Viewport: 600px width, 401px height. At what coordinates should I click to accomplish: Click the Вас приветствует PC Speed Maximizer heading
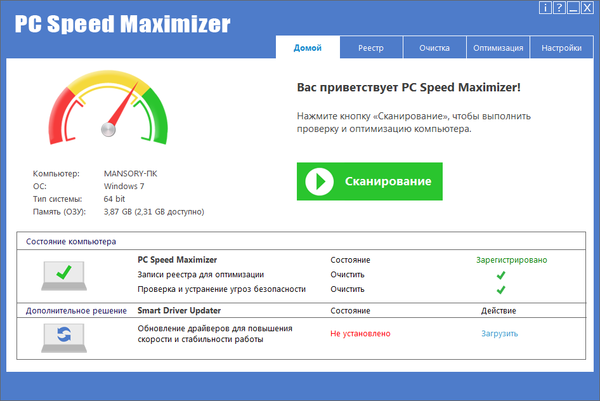(x=409, y=88)
